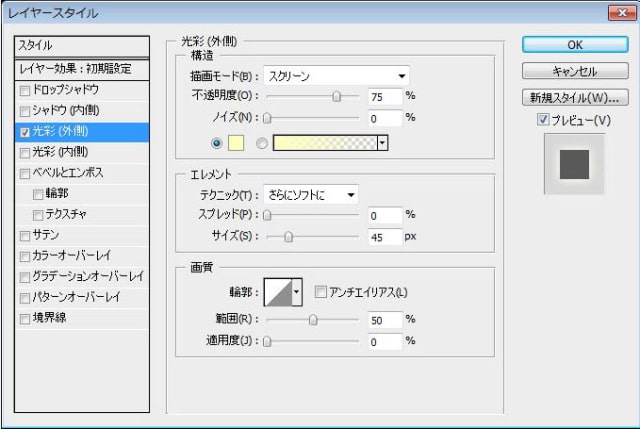This screenshot has height=429, width=640.
Task: Enable the ドロップシャドウ checkbox
Action: pos(25,90)
